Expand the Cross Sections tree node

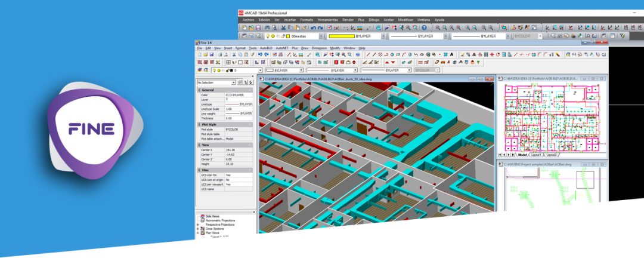click(x=197, y=229)
